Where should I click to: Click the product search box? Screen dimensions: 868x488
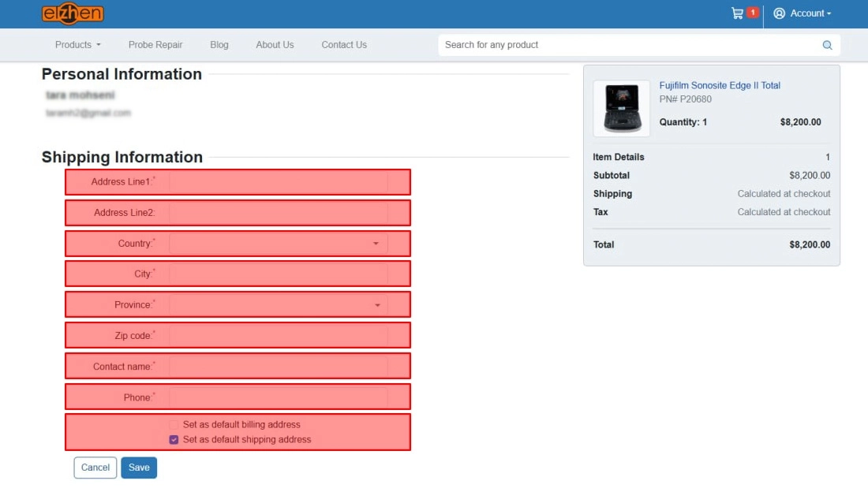627,45
